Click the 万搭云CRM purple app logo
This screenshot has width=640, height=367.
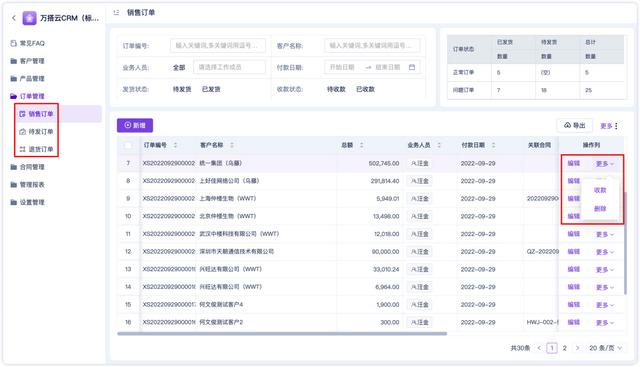29,18
